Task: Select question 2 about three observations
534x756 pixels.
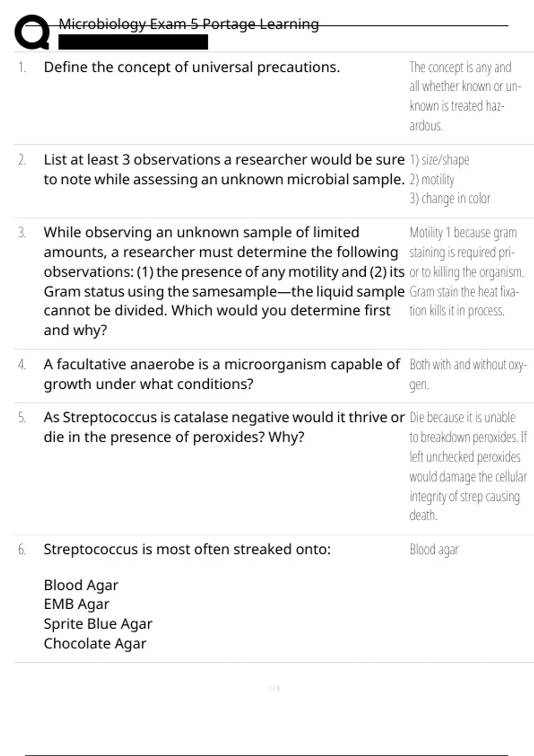Action: click(x=224, y=169)
